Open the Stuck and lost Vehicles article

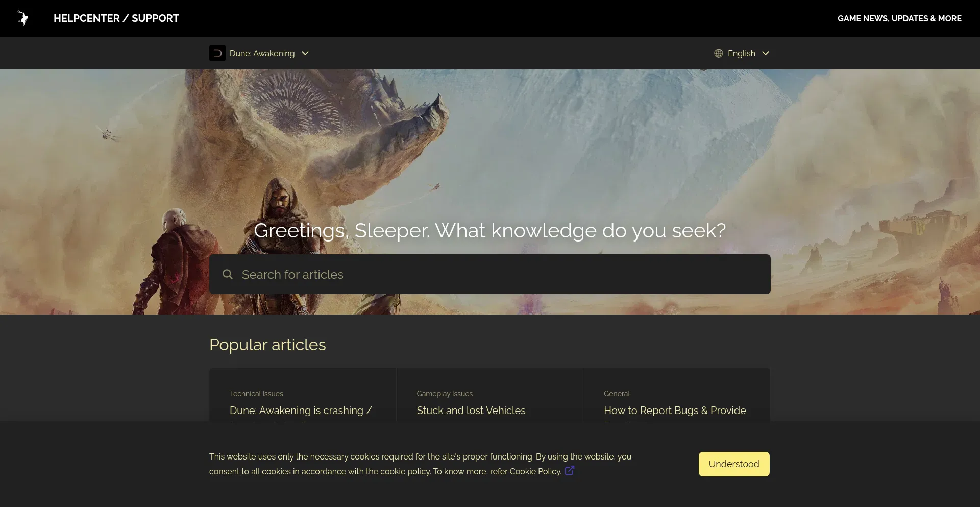tap(471, 411)
